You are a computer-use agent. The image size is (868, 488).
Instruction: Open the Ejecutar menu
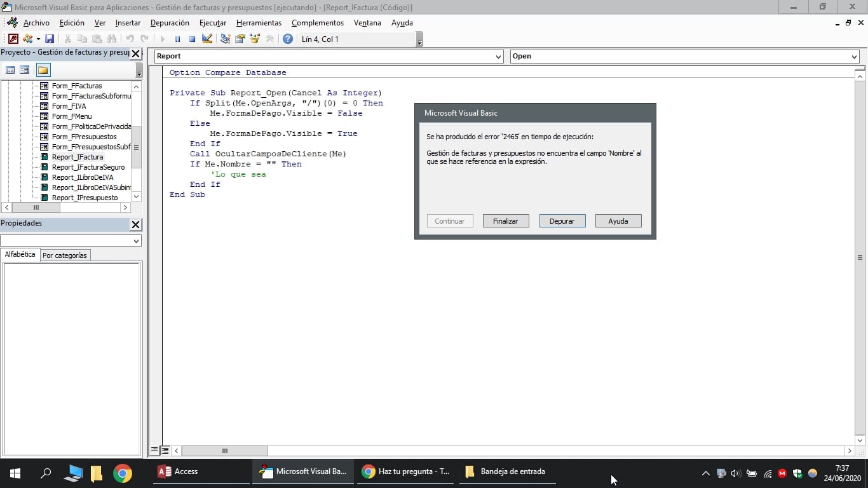(x=213, y=23)
